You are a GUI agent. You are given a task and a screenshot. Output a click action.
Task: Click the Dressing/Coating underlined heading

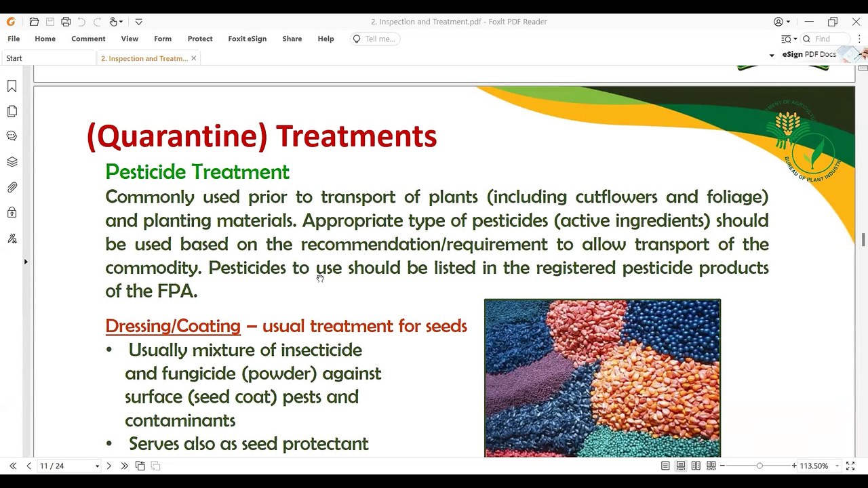pos(173,326)
